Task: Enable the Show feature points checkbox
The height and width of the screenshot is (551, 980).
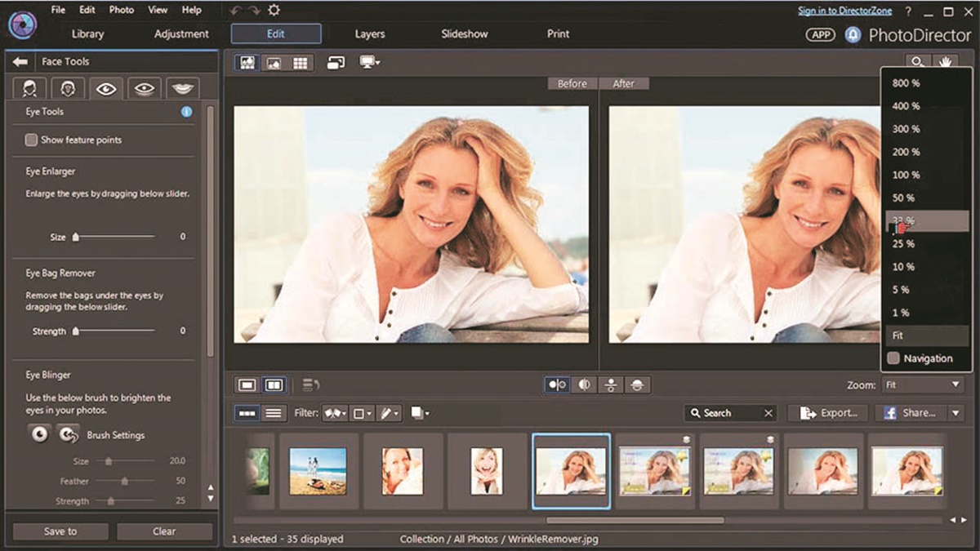Action: tap(30, 140)
